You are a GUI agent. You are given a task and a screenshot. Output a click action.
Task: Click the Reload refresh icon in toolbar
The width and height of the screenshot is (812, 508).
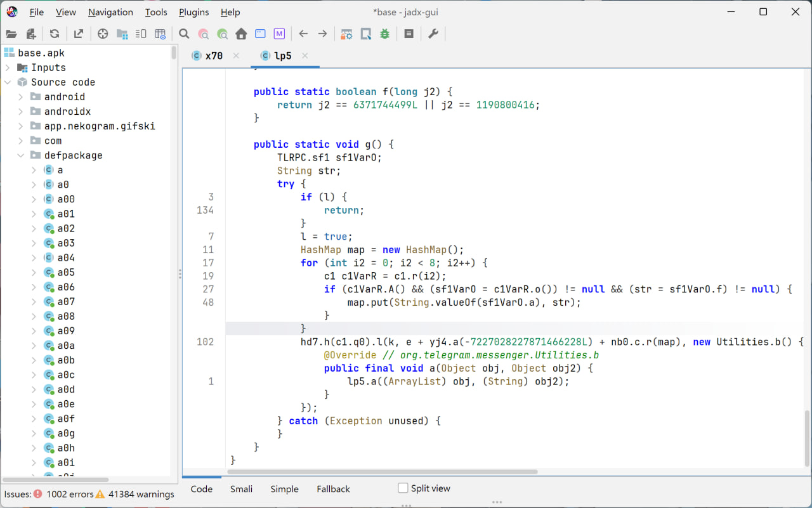[55, 34]
